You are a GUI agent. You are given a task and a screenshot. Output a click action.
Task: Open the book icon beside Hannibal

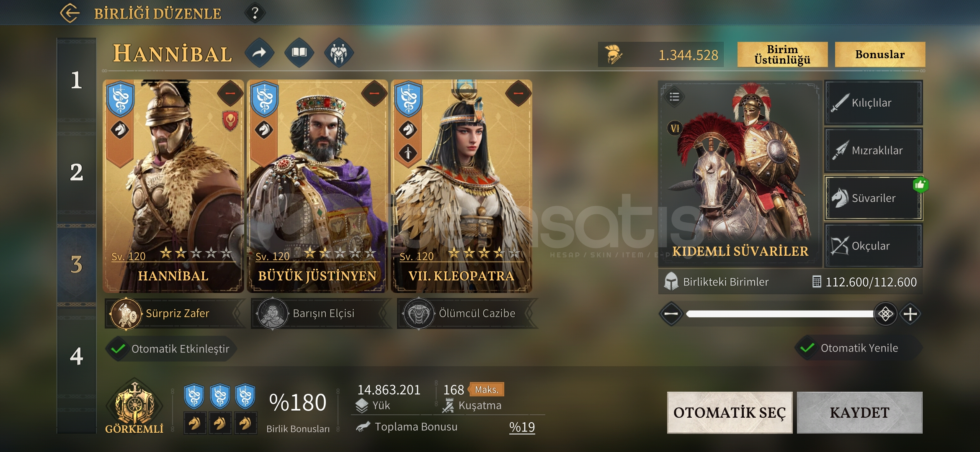[x=299, y=53]
